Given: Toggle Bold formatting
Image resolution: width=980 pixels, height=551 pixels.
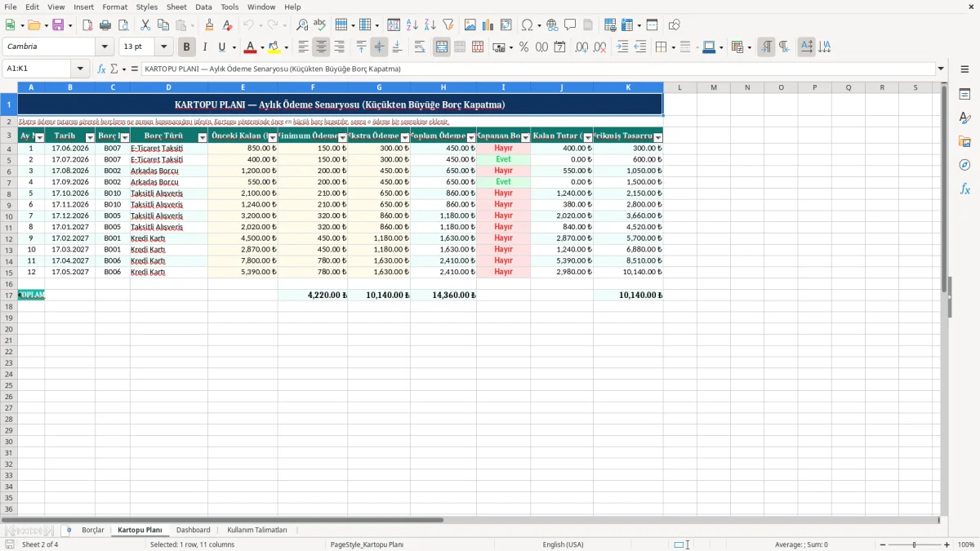Looking at the screenshot, I should click(x=186, y=47).
